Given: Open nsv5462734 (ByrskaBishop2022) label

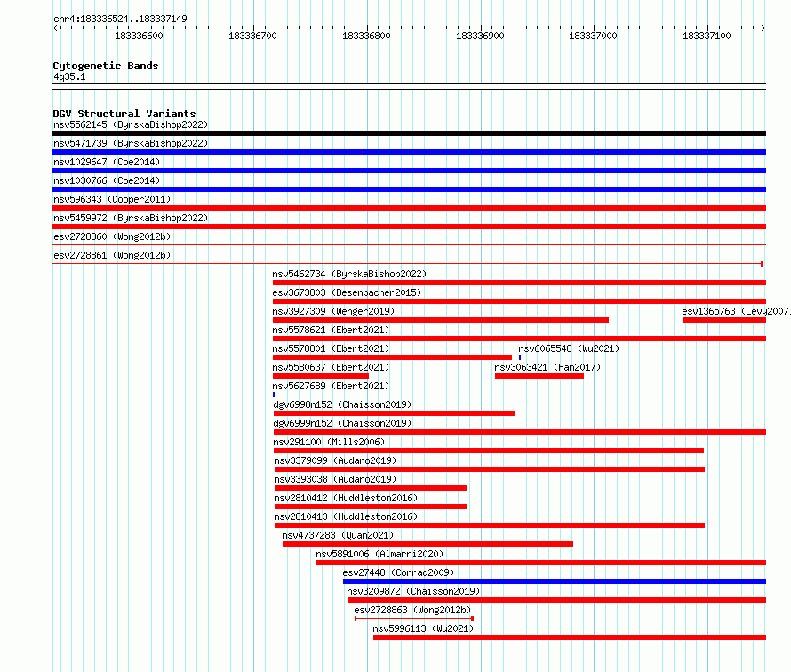Looking at the screenshot, I should point(349,274).
